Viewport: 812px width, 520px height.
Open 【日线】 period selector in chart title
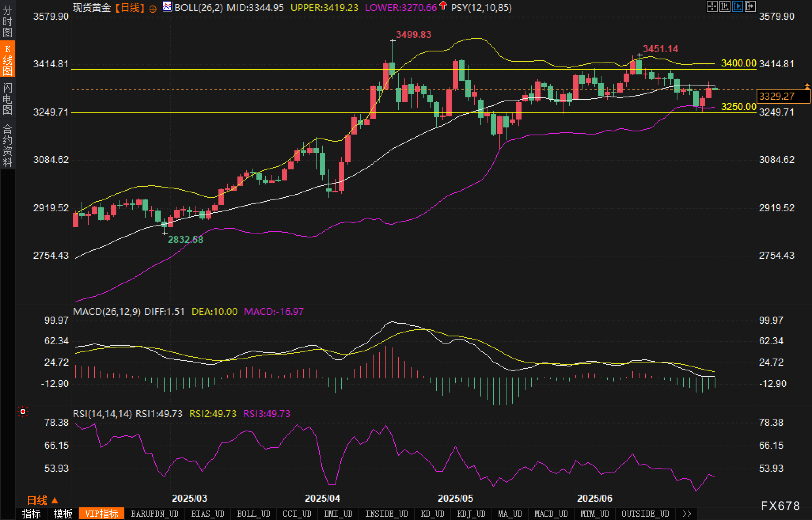tap(130, 8)
